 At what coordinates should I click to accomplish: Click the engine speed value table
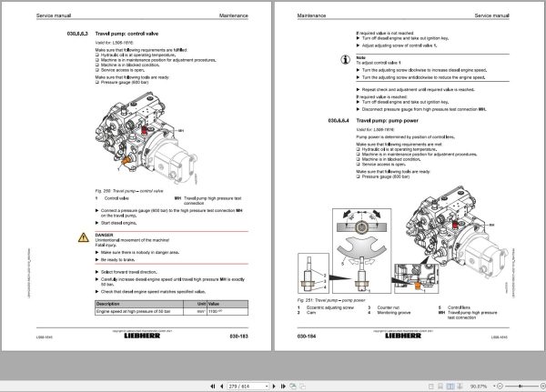(x=171, y=307)
